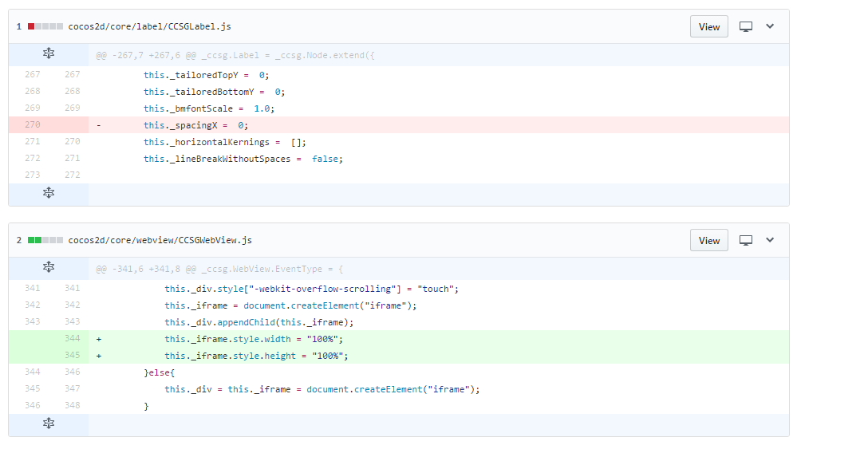Click diffstat squares for CCSGLabel.js
This screenshot has width=868, height=449.
pyautogui.click(x=45, y=26)
